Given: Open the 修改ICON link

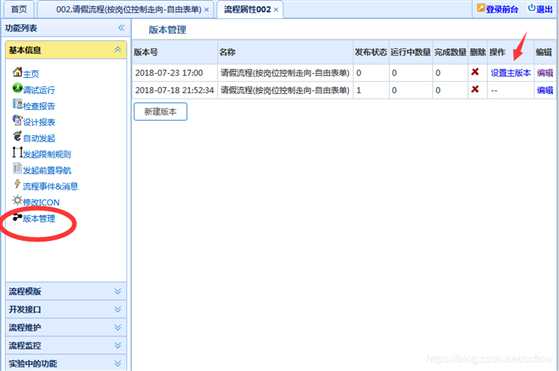Looking at the screenshot, I should pos(41,202).
